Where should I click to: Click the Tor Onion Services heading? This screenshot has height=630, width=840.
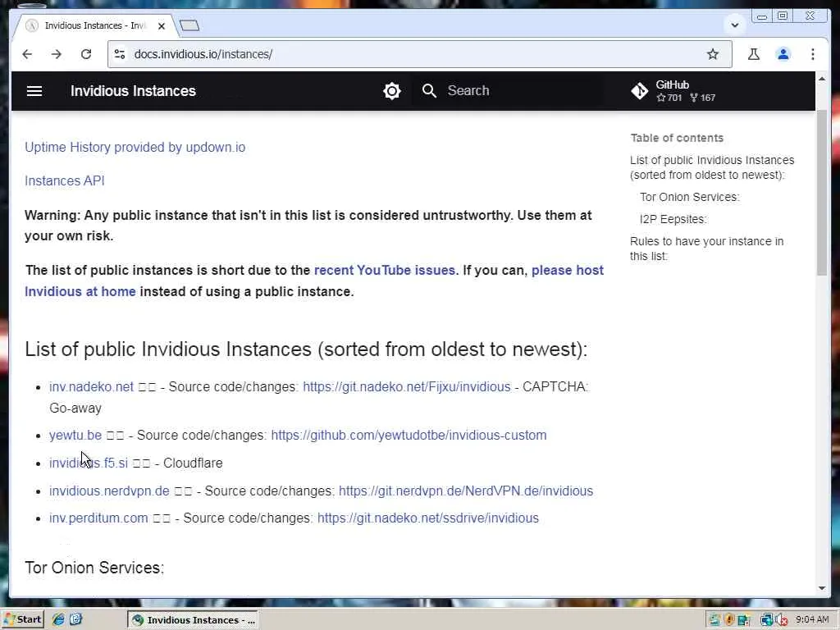pyautogui.click(x=94, y=568)
